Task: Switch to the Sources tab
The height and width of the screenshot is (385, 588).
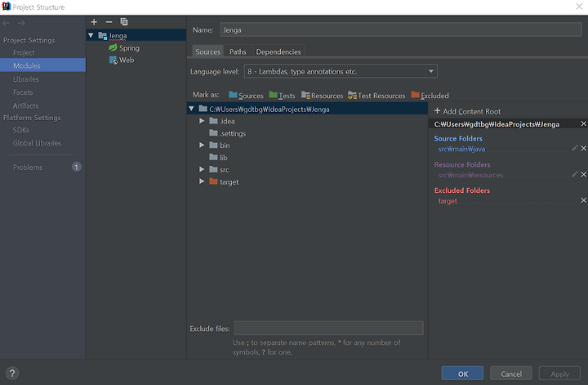Action: click(207, 51)
